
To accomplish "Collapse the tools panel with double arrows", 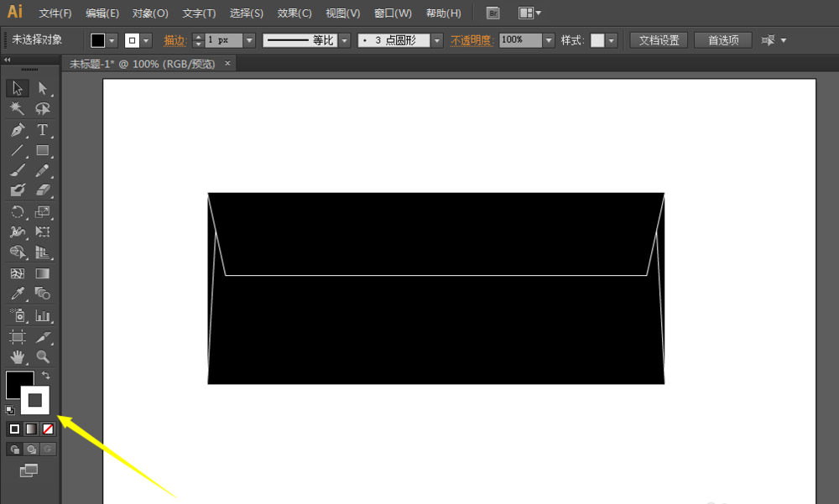I will pyautogui.click(x=7, y=60).
